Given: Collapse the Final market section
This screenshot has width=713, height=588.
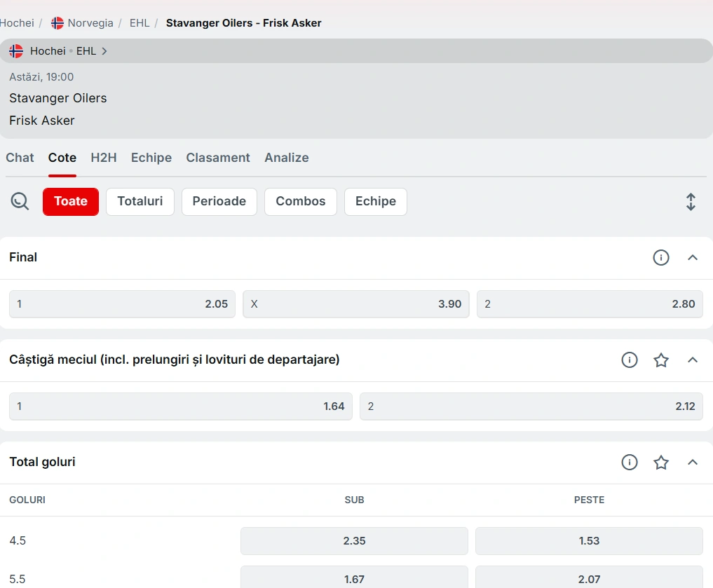Looking at the screenshot, I should [693, 258].
